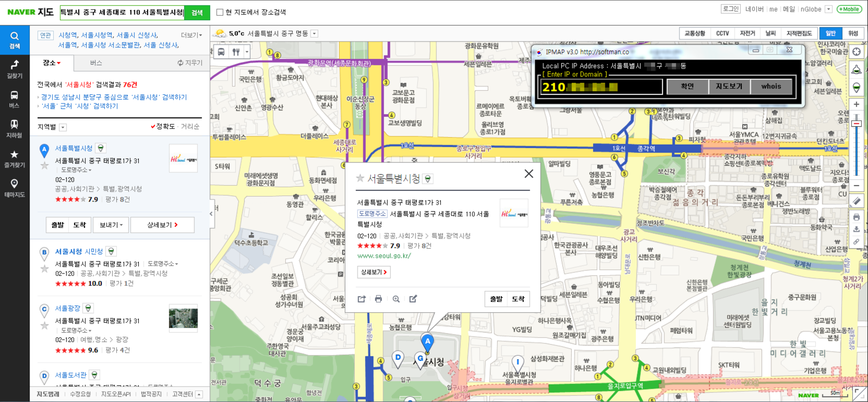Star the 서울광장 result
The width and height of the screenshot is (868, 402).
point(45,325)
